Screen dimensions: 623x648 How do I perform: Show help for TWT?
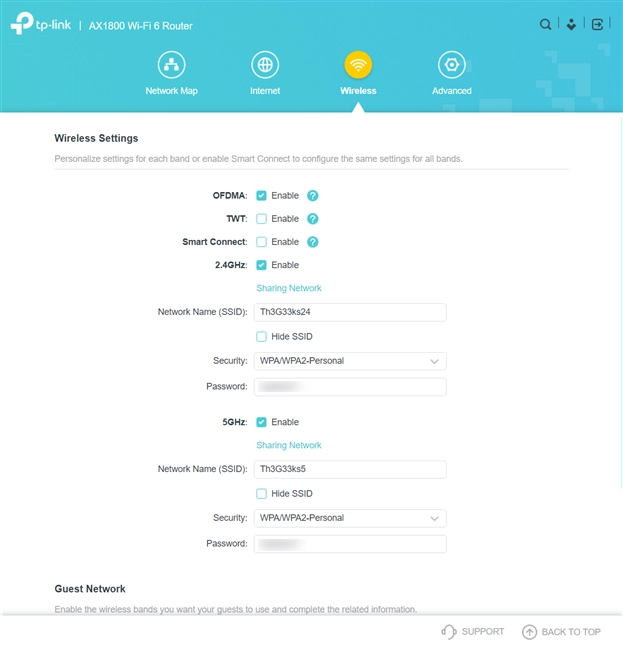click(x=313, y=219)
